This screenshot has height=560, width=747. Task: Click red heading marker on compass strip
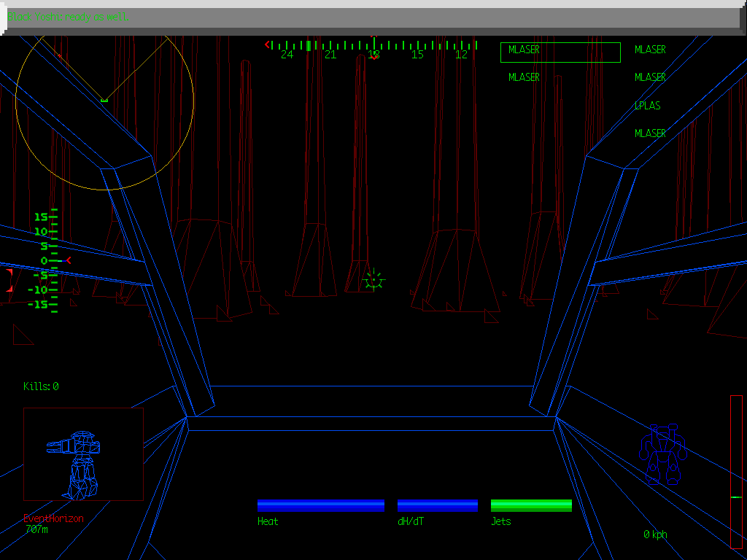pos(374,56)
